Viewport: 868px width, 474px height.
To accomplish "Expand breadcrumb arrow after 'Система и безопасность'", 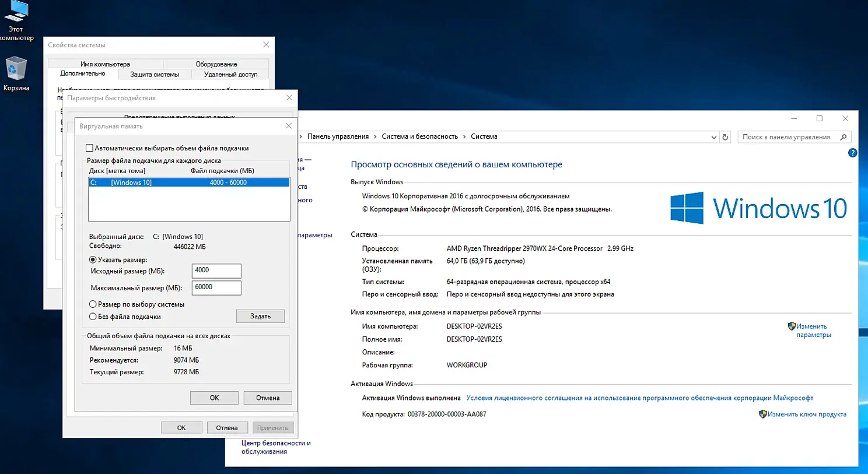I will 464,137.
